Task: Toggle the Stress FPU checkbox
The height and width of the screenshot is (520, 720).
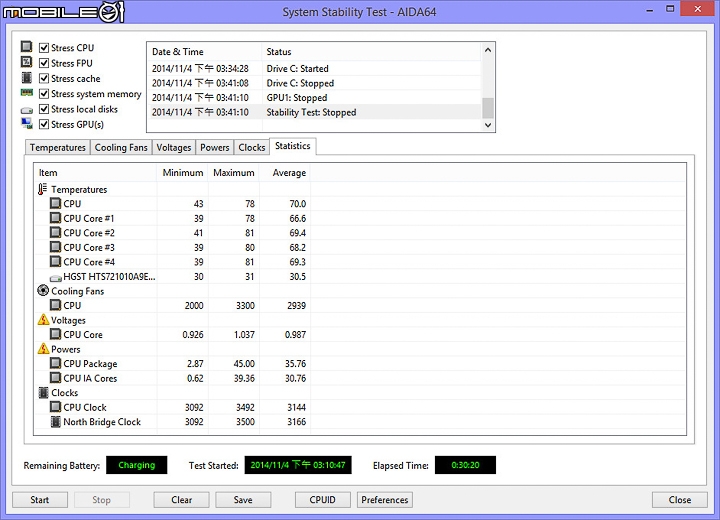Action: coord(44,63)
